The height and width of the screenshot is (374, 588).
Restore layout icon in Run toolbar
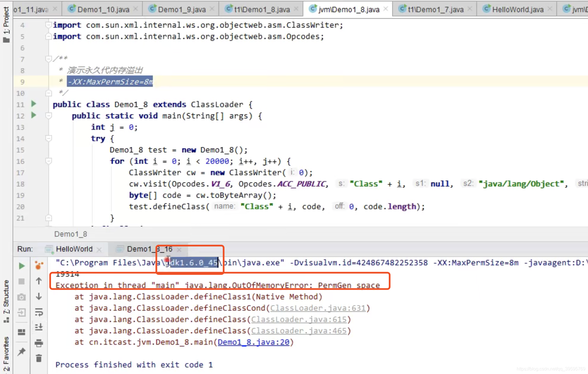pyautogui.click(x=21, y=332)
